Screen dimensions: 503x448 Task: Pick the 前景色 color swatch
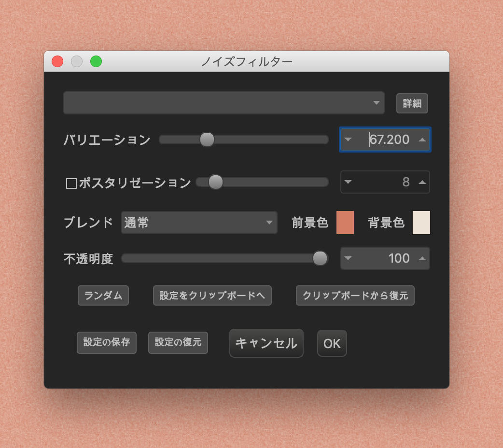point(345,223)
